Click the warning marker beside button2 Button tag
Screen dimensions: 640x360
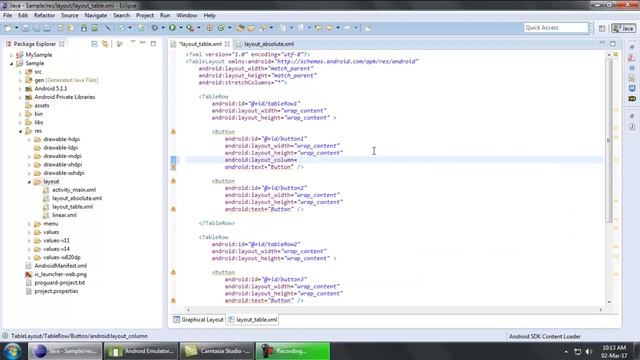(173, 181)
